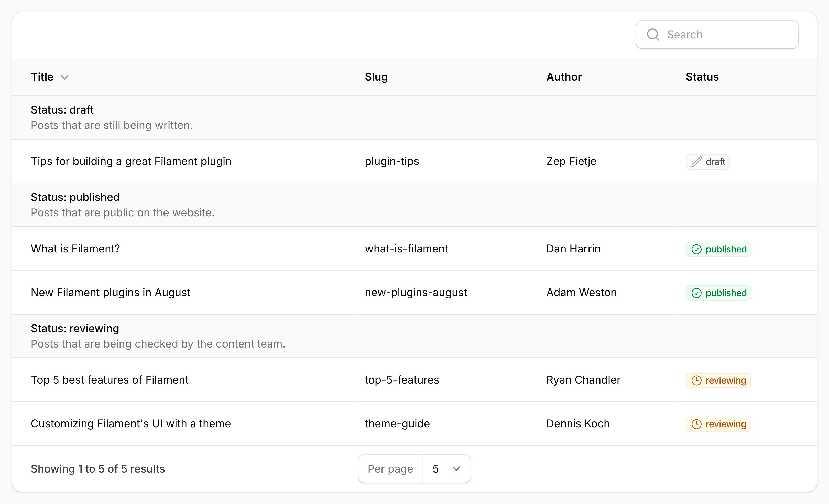Click the Search input field
The image size is (829, 504).
tap(717, 35)
